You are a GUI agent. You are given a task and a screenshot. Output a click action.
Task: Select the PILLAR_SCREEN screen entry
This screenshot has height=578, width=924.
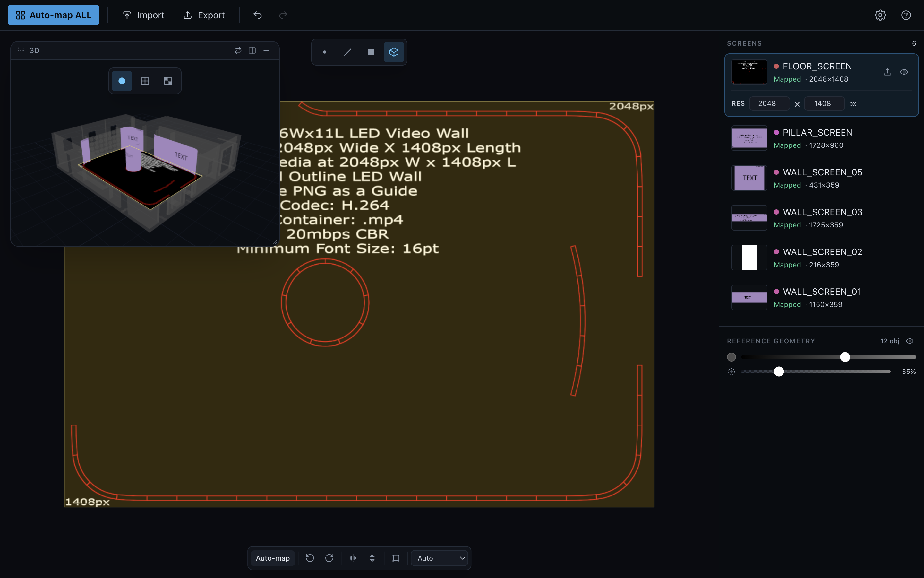821,138
